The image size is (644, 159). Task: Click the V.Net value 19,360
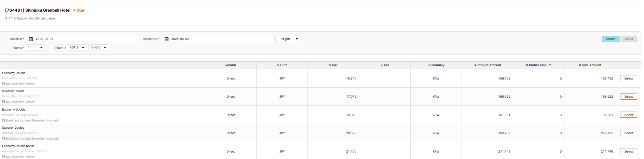pyautogui.click(x=351, y=115)
